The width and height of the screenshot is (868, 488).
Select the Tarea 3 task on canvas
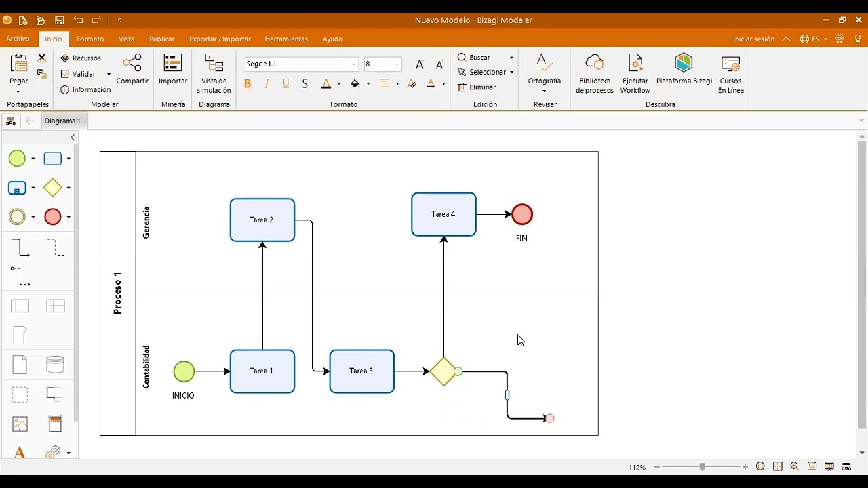tap(361, 371)
